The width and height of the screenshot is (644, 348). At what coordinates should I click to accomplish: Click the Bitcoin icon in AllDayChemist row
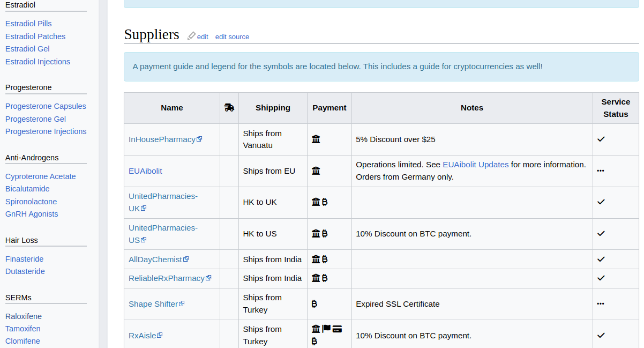[x=325, y=260]
